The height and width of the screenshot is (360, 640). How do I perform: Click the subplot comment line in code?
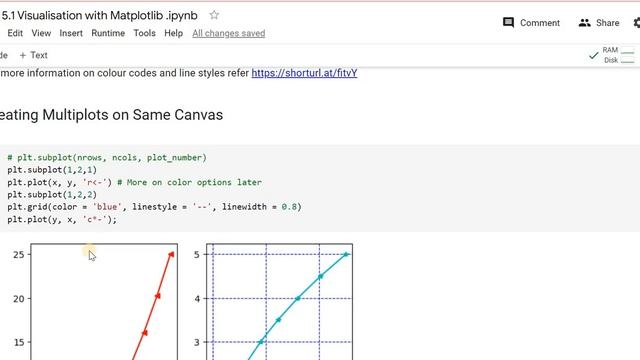pyautogui.click(x=107, y=158)
